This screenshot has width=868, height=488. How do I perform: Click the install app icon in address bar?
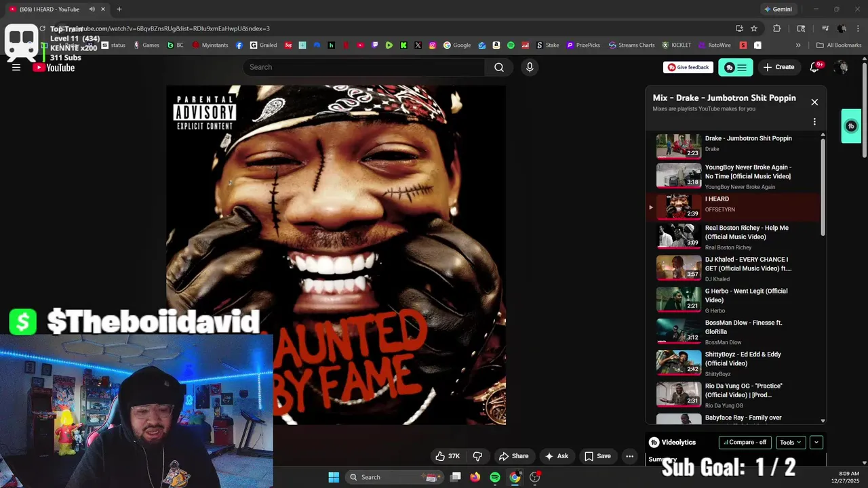coord(739,28)
